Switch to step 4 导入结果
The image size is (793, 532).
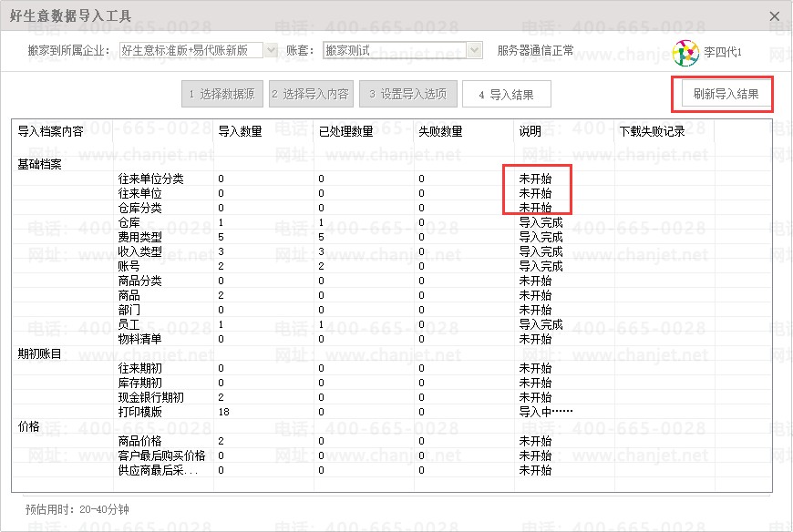(506, 95)
